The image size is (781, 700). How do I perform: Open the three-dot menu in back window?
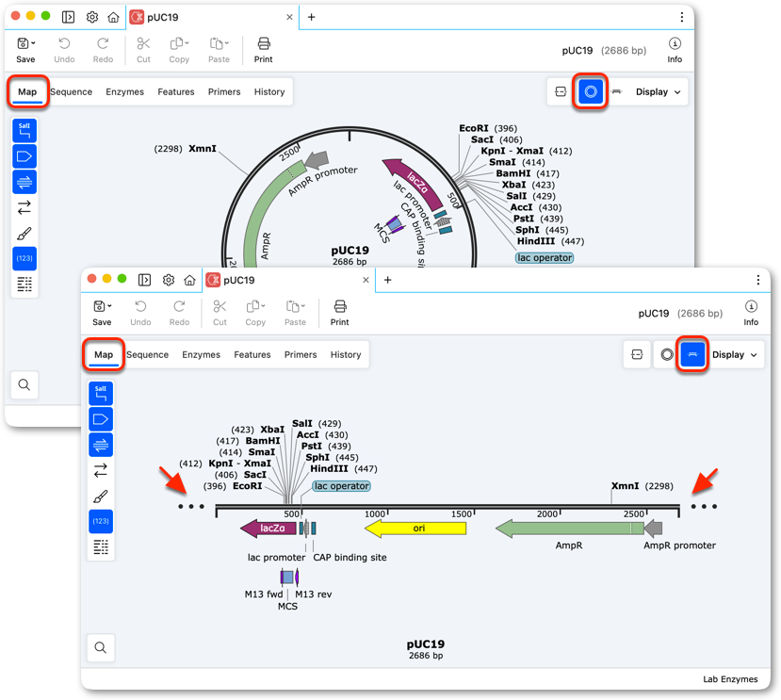(682, 17)
